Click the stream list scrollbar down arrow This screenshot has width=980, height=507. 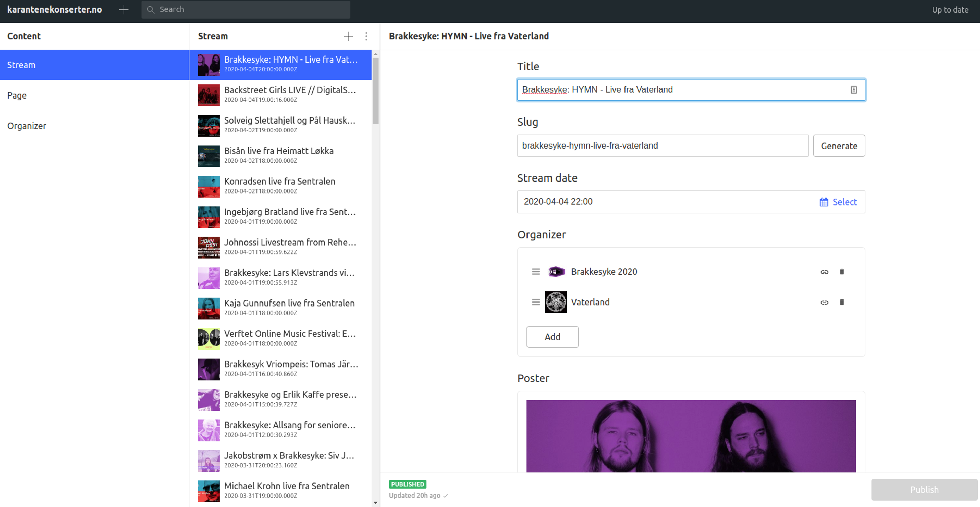click(x=375, y=503)
